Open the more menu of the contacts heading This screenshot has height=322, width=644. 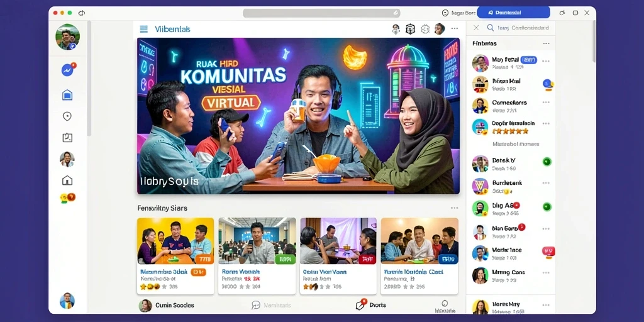(x=546, y=43)
